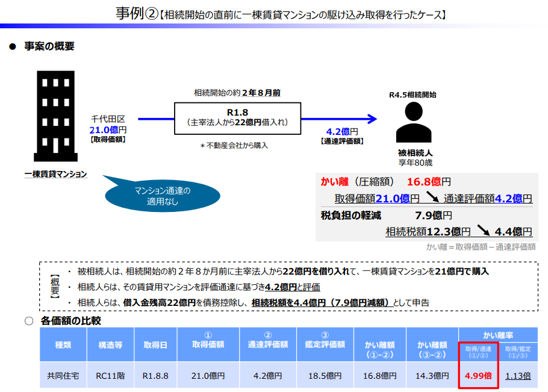548x392 pixels.
Task: Click the 18.5億円 appraisal value cell
Action: [324, 375]
